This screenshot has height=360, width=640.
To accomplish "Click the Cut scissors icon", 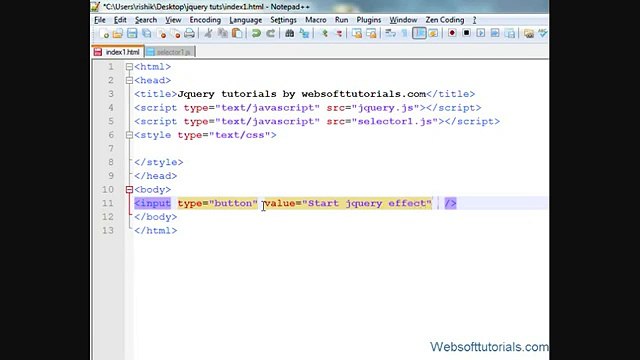I will tap(208, 33).
